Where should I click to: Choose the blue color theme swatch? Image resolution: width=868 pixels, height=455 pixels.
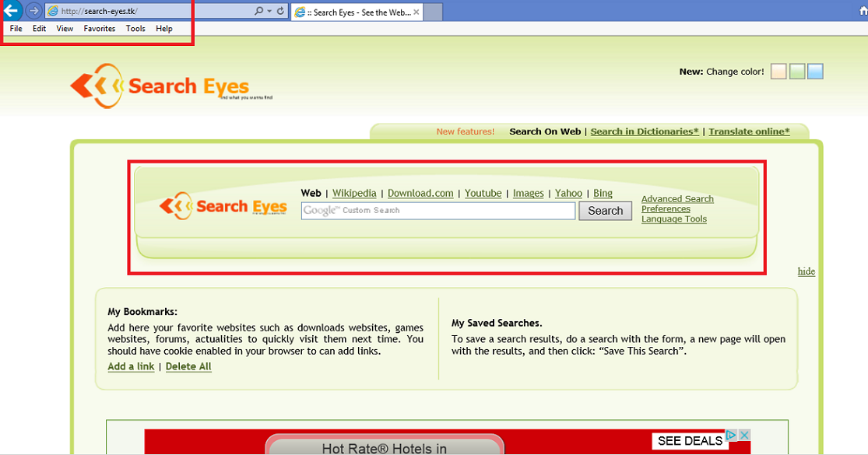click(x=815, y=72)
